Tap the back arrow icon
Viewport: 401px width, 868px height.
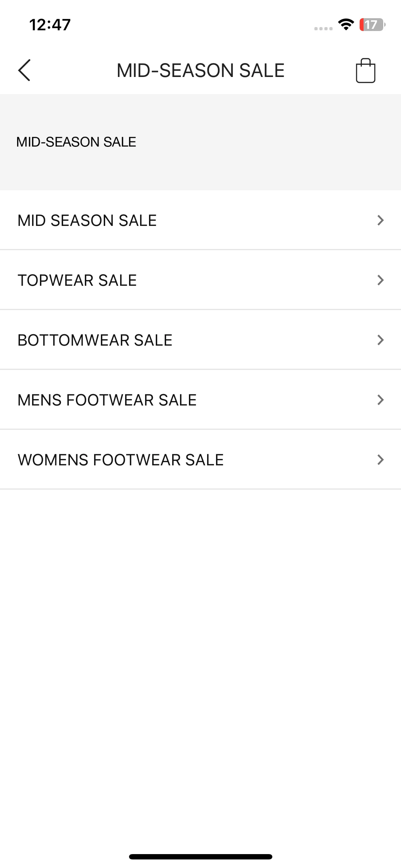point(24,70)
